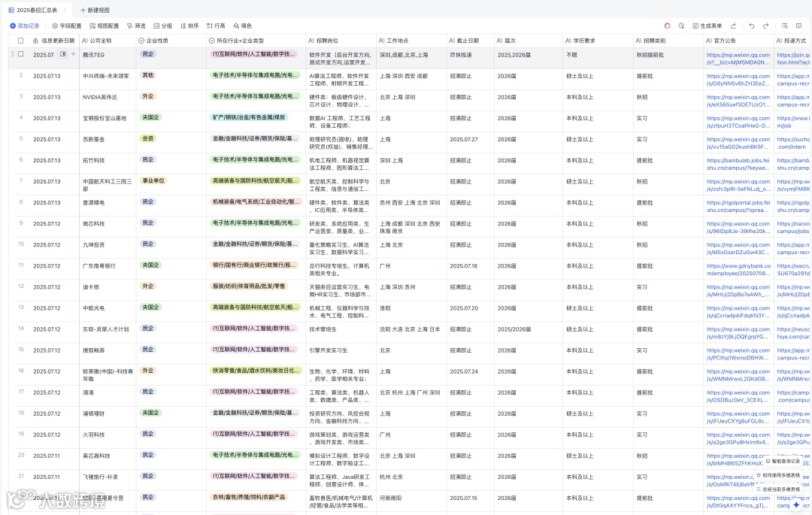Open the 排序 sort tool
Viewport: 812px width, 515px height.
pos(189,26)
